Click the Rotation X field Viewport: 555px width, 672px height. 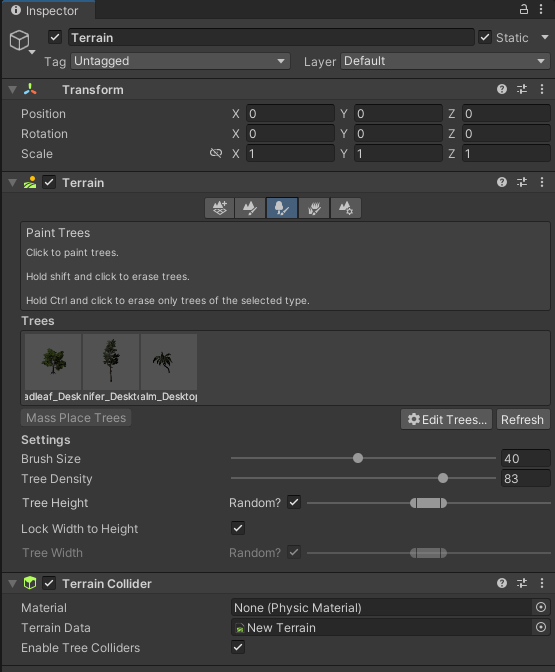(290, 134)
